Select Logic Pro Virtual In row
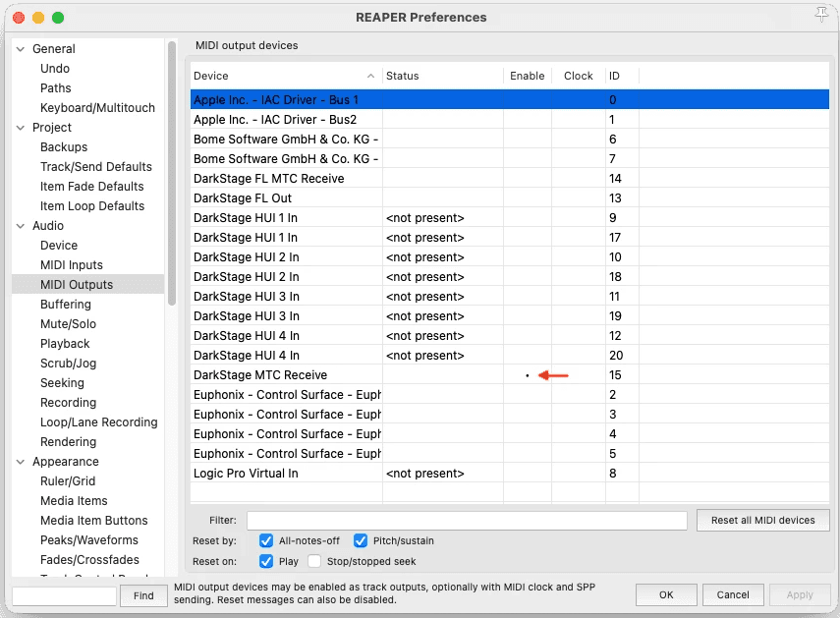Image resolution: width=840 pixels, height=618 pixels. point(510,474)
